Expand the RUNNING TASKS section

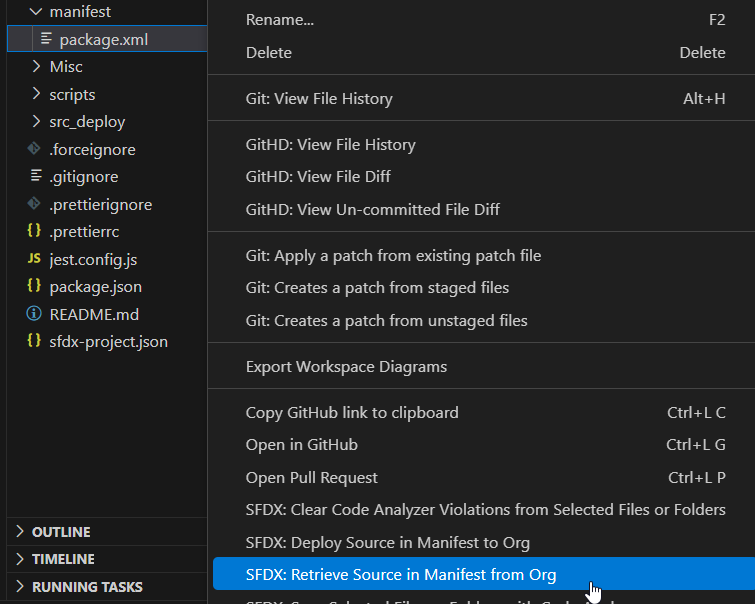pos(20,587)
